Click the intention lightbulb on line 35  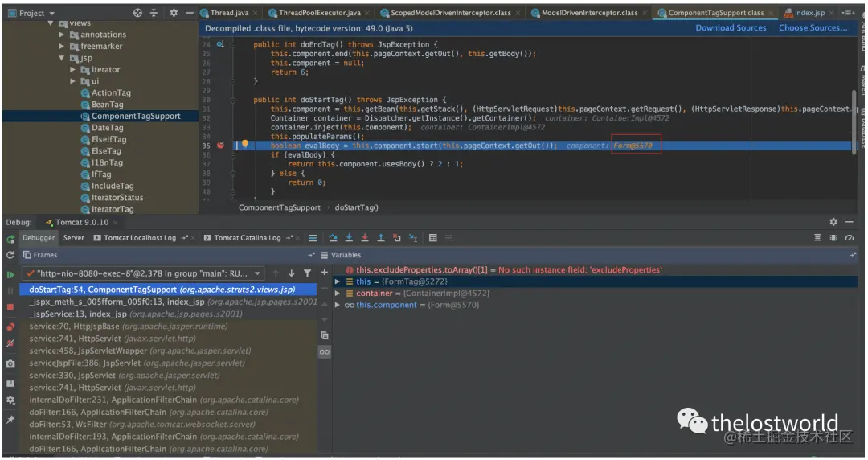[x=244, y=145]
